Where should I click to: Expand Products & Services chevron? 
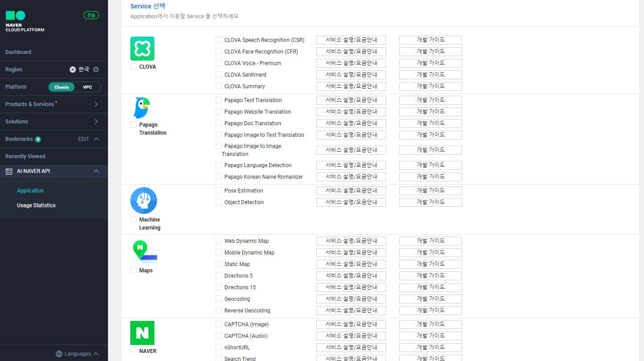pos(96,104)
